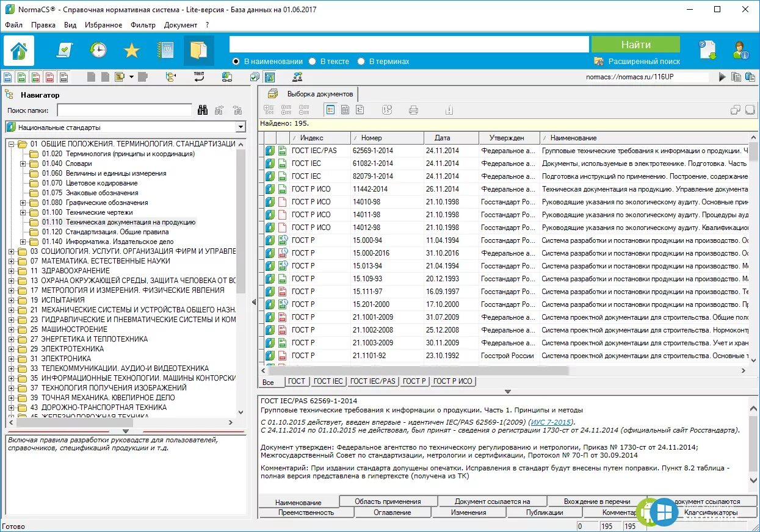Sort by the 'Наименование' column header

tap(644, 138)
